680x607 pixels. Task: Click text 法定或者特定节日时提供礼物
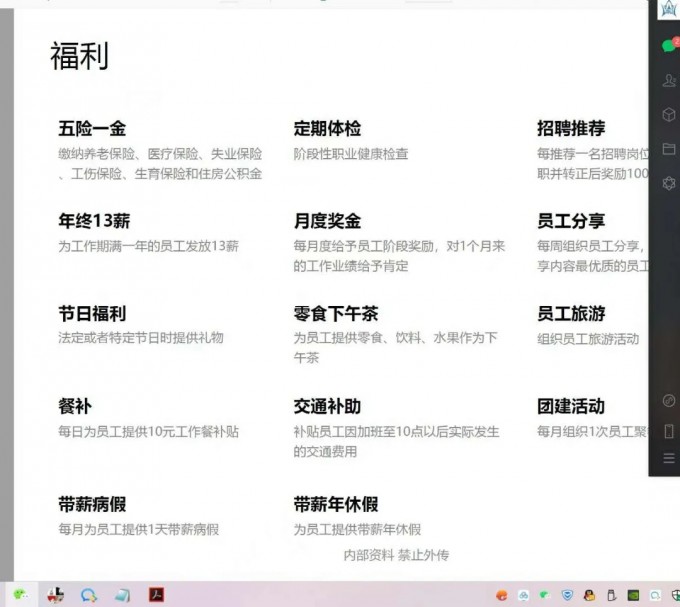[141, 338]
